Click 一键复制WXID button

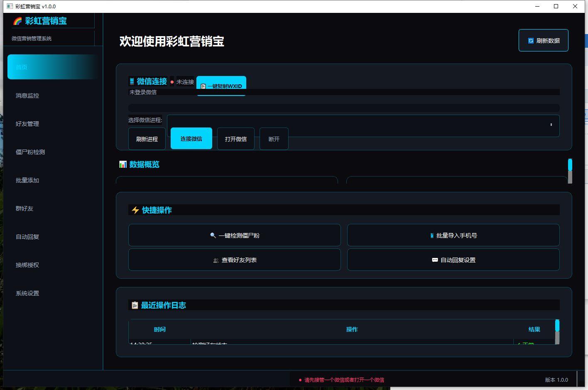221,86
